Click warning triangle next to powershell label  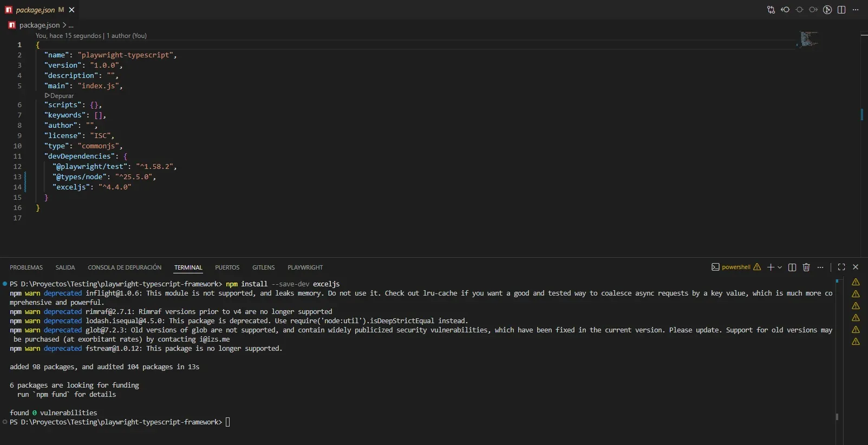[757, 267]
